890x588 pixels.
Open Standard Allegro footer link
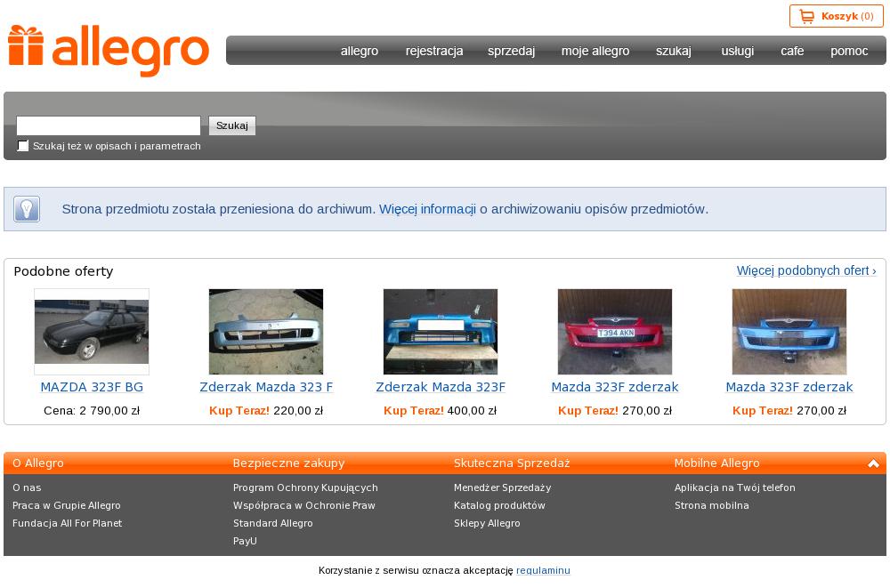[273, 523]
